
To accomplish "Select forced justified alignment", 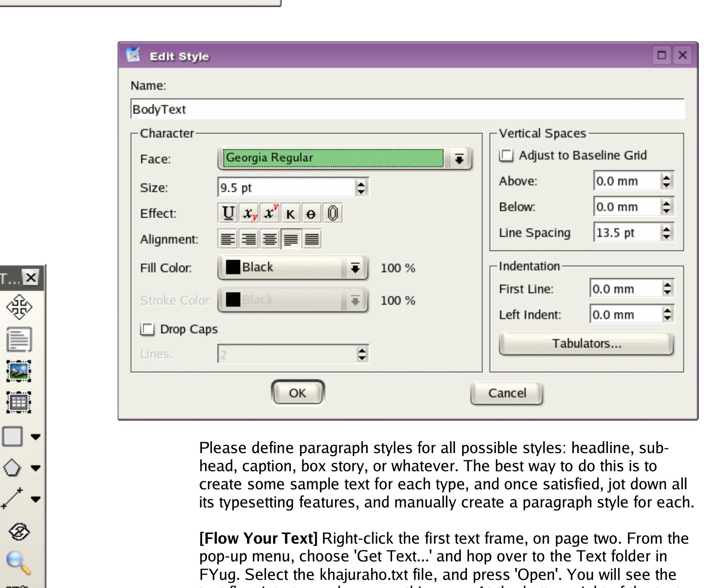I will 312,239.
